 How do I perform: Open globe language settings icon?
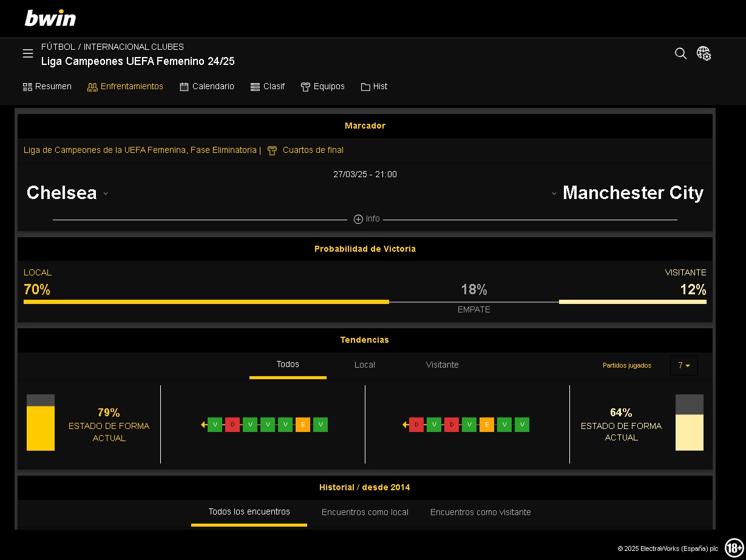click(704, 53)
